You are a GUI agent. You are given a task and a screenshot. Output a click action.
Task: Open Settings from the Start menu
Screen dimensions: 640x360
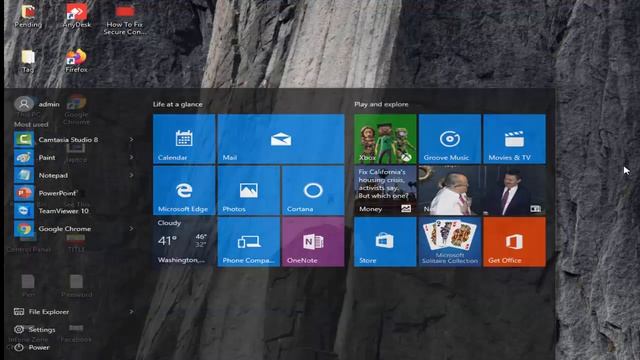(35, 329)
